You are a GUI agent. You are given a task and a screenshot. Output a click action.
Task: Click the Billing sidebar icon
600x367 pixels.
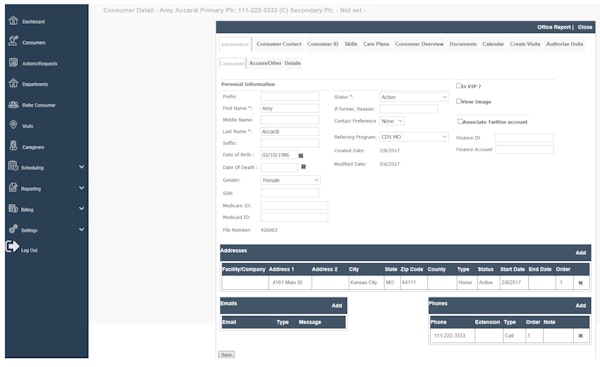click(x=13, y=209)
